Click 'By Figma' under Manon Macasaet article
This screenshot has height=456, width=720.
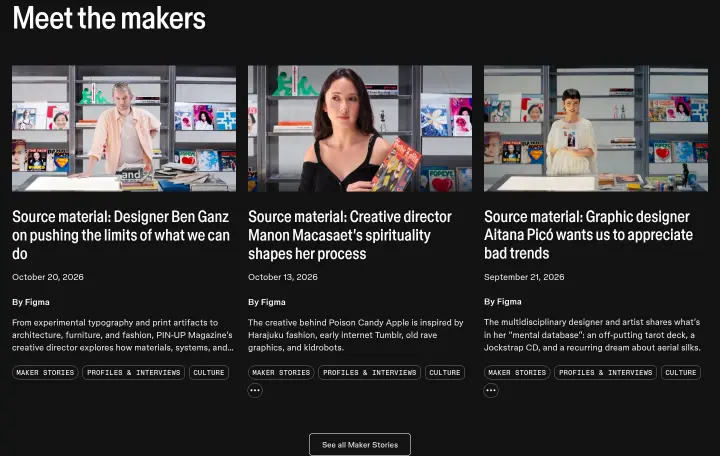267,302
